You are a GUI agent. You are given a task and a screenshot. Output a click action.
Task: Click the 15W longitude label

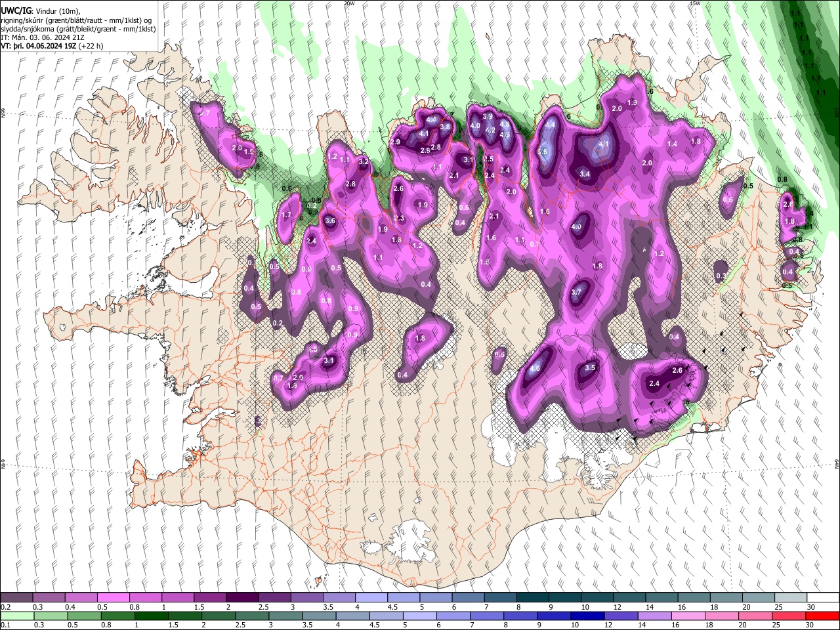694,3
